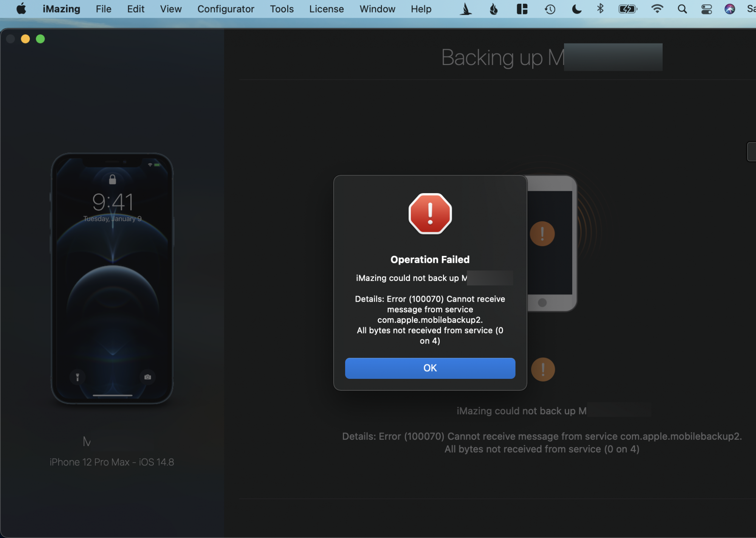Image resolution: width=756 pixels, height=538 pixels.
Task: Click OK in Operation Failed dialog
Action: (x=430, y=368)
